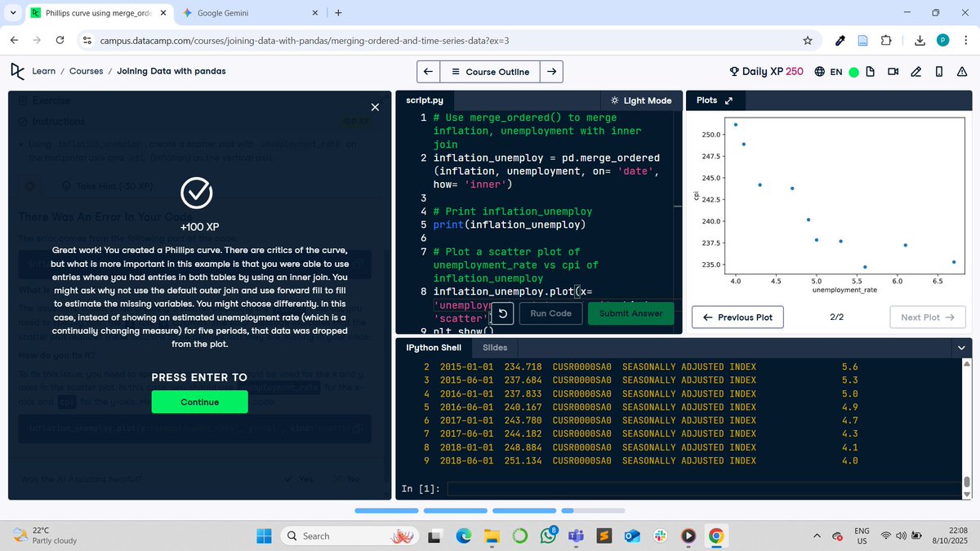This screenshot has width=980, height=551.
Task: Collapse the IPython Shell with the chevron
Action: click(961, 347)
